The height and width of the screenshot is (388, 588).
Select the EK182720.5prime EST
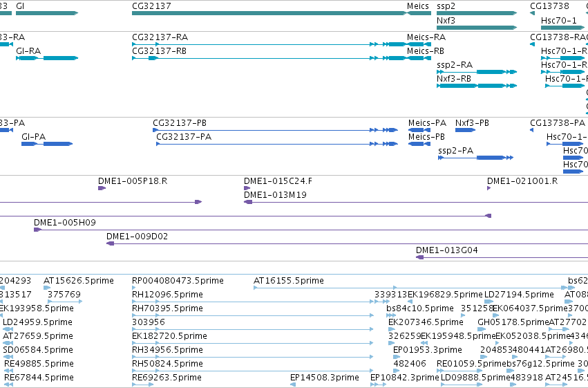point(253,343)
